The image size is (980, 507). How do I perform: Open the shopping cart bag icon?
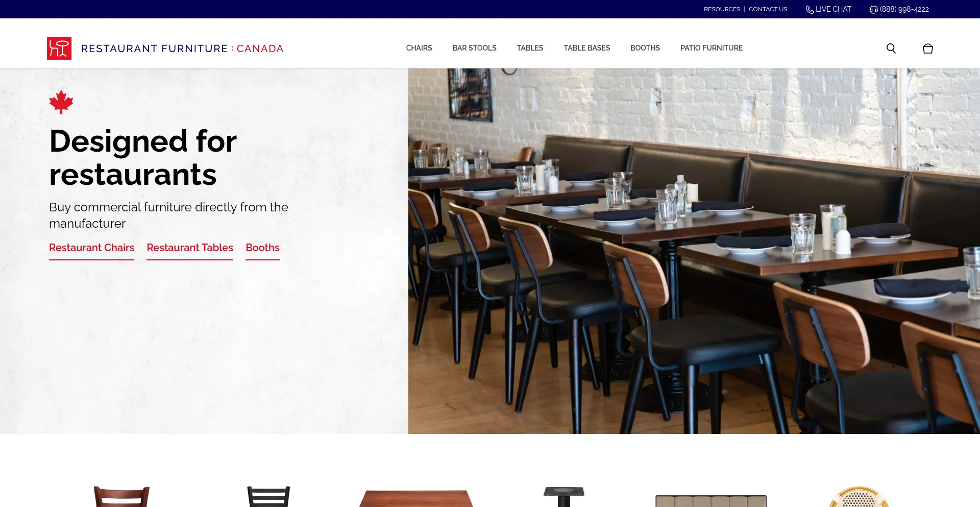point(928,49)
